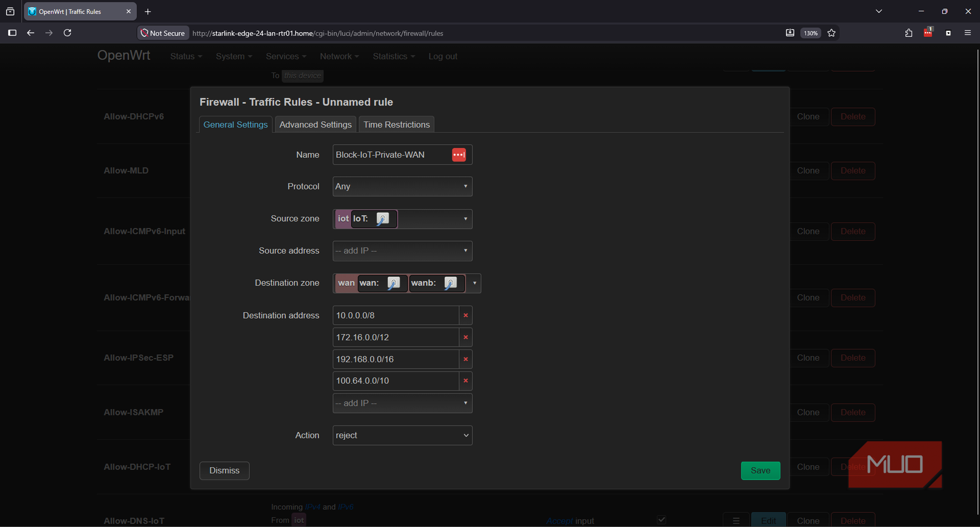980x527 pixels.
Task: Switch to the Advanced Settings tab
Action: (x=315, y=125)
